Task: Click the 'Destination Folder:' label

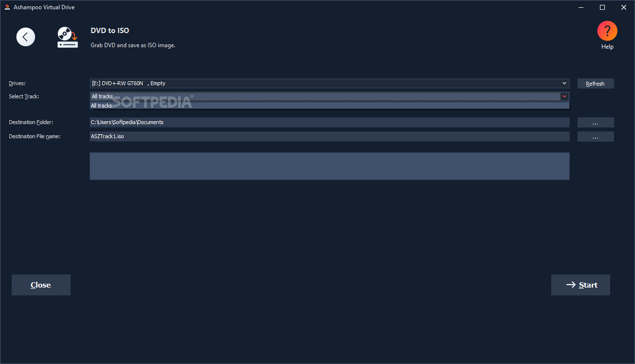Action: pyautogui.click(x=31, y=122)
